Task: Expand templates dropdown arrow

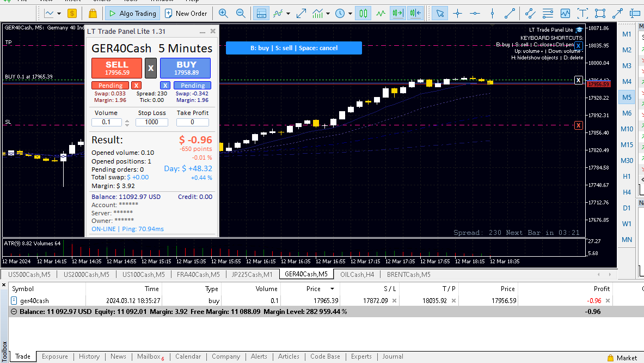Action: click(x=328, y=14)
